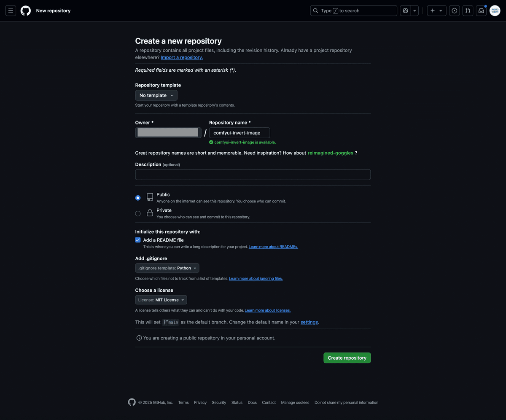Open the .gitignore template Python dropdown

pos(167,268)
